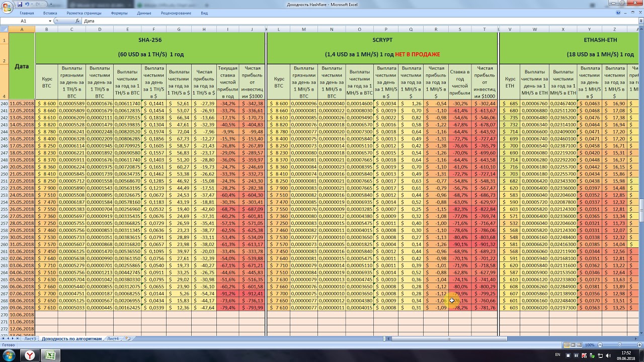Open the Формулы ribbon tab

(119, 13)
